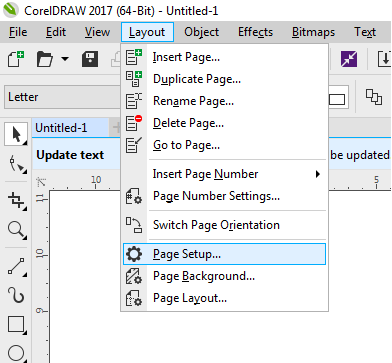Screen dimensions: 392x363
Task: Click the purple collapse-arrows toolbar icon
Action: tap(349, 59)
